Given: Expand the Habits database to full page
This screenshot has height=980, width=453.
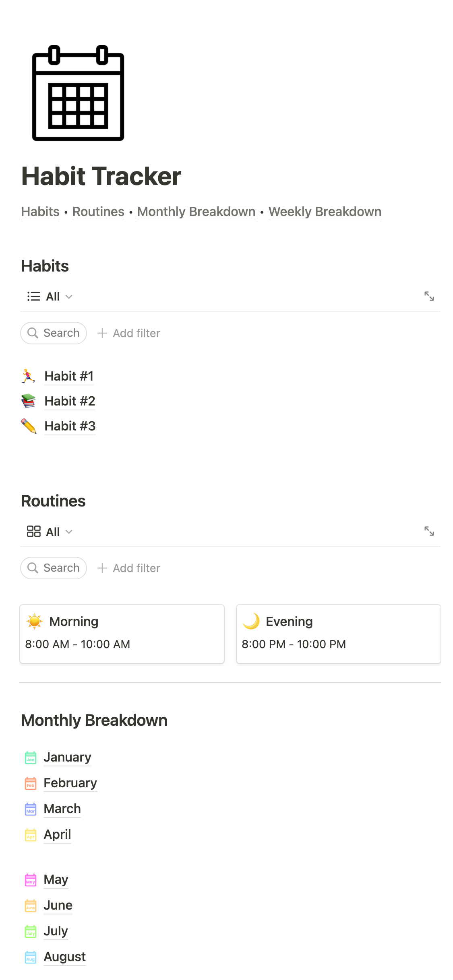Looking at the screenshot, I should 429,296.
